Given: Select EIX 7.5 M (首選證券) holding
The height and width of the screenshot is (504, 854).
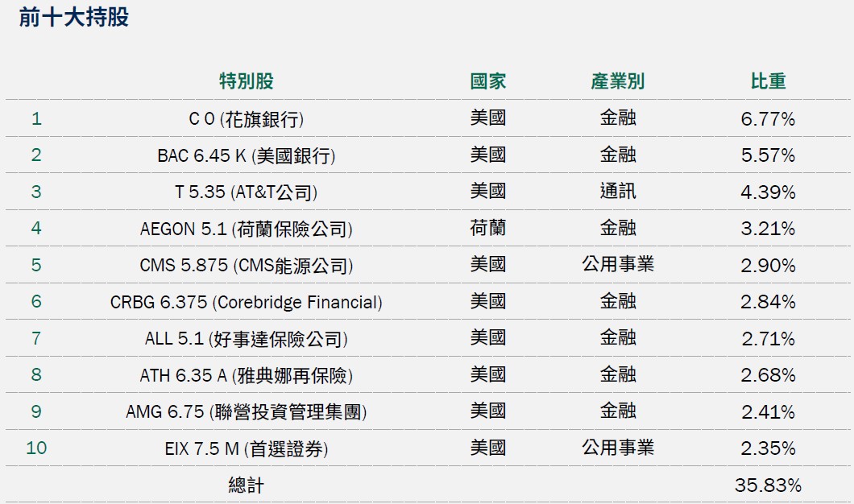Looking at the screenshot, I should click(246, 449).
